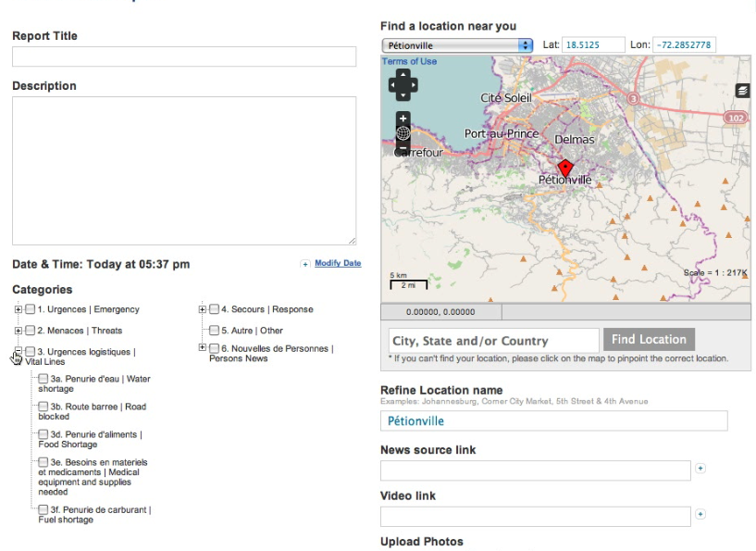Expand the Menaces | Threats tree node

point(18,331)
